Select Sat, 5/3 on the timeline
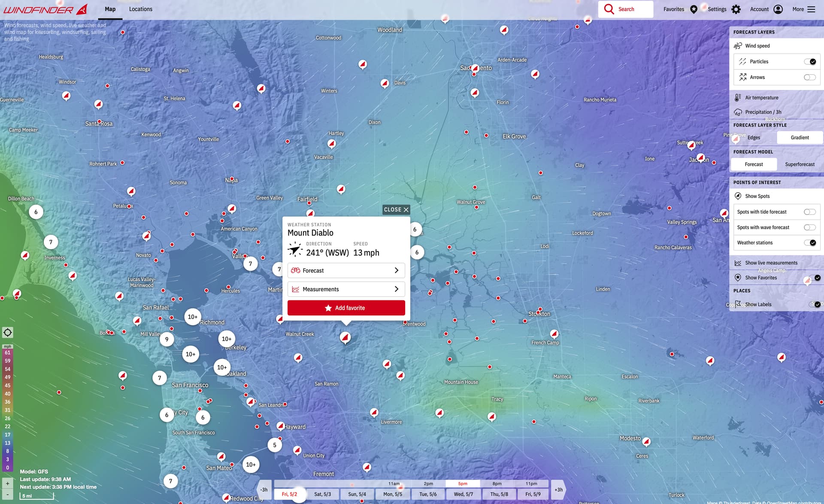824x504 pixels. tap(322, 494)
